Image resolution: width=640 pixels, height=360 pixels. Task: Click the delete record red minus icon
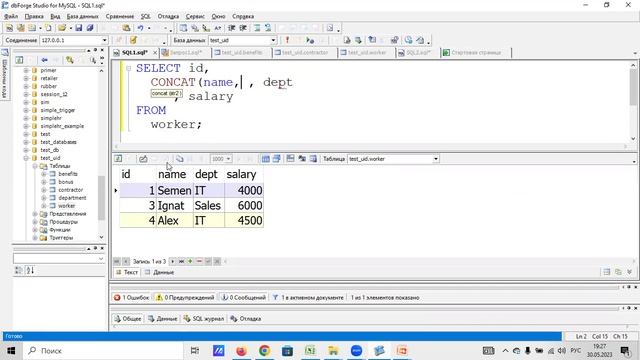tap(199, 261)
